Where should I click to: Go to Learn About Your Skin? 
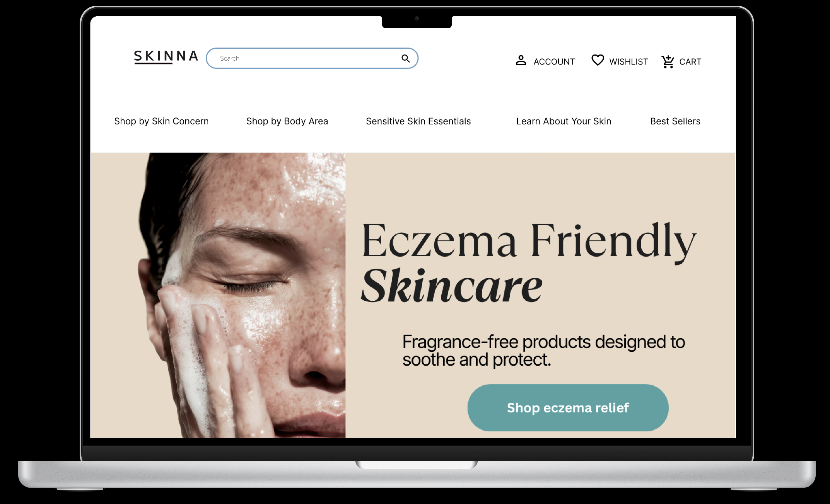[564, 121]
